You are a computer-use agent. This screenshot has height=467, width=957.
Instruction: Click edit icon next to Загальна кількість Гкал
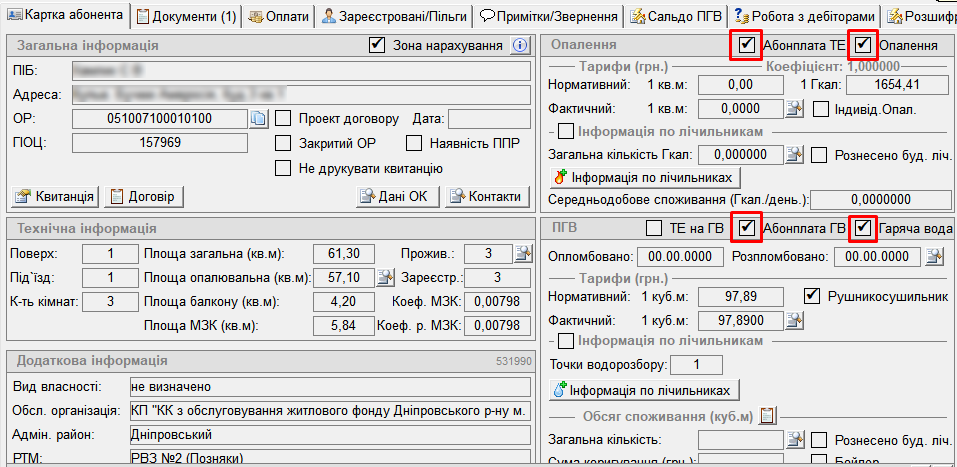pyautogui.click(x=794, y=154)
